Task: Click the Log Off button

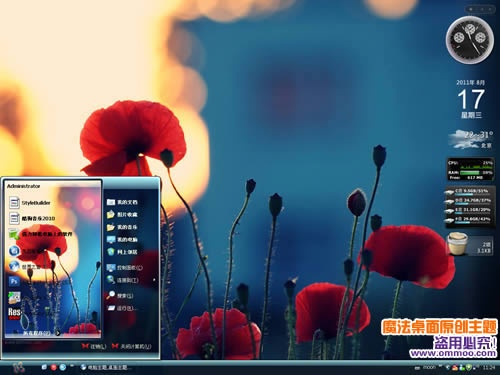Action: 94,347
